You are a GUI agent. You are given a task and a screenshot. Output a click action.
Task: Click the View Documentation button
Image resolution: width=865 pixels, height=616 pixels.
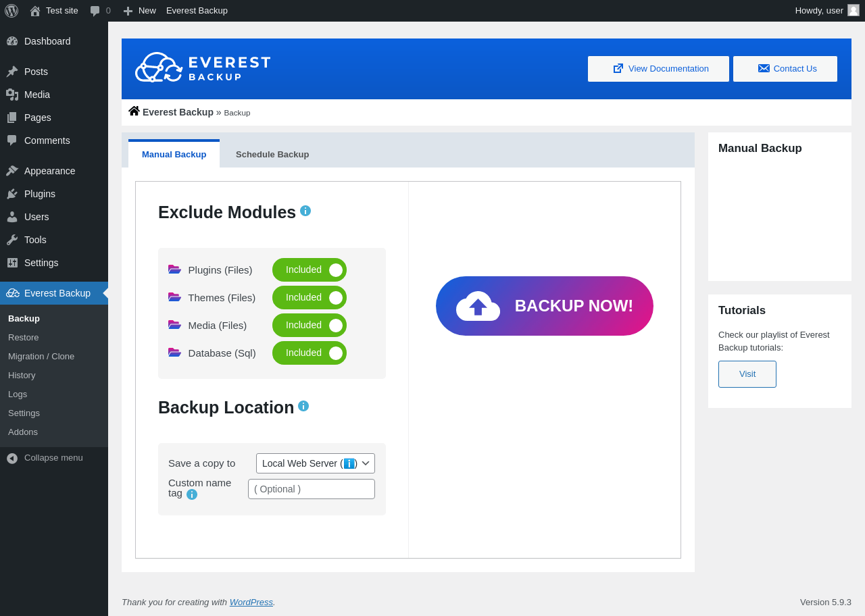click(658, 69)
